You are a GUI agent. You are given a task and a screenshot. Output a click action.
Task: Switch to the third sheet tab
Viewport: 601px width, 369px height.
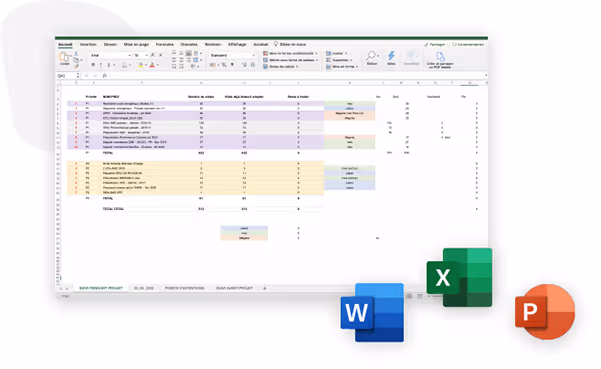tap(184, 288)
